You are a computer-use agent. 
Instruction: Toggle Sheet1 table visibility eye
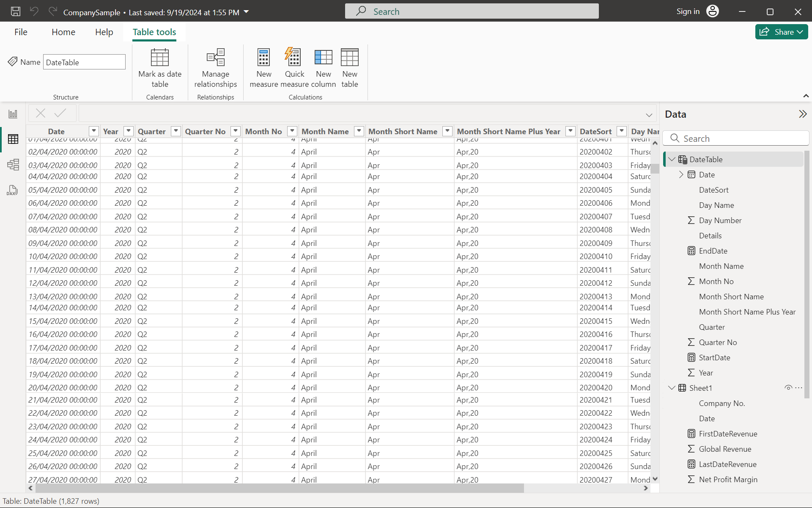tap(788, 388)
